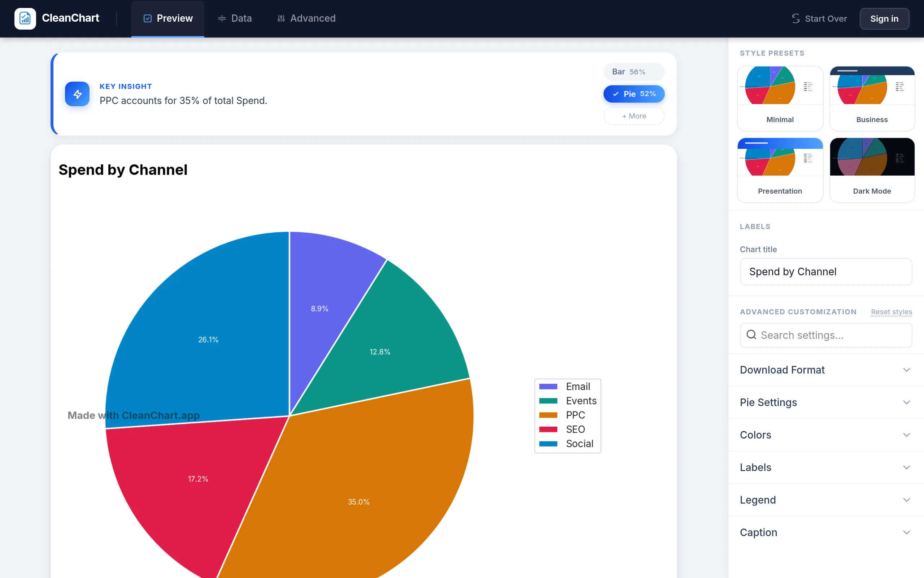Expand the Download Format section
The width and height of the screenshot is (924, 578).
pos(826,370)
